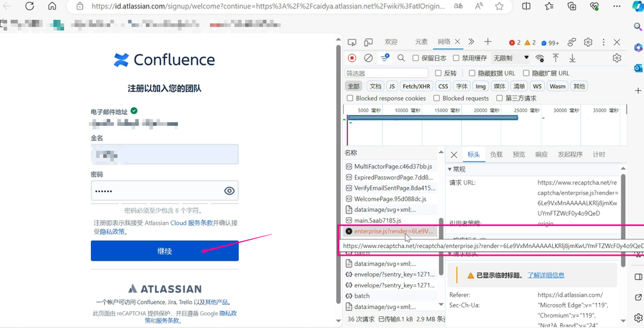The width and height of the screenshot is (644, 328).
Task: Check Blocked response cookies box
Action: (350, 98)
